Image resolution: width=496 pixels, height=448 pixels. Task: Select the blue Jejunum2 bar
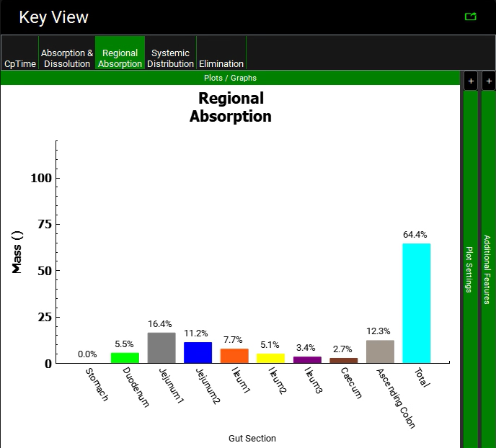coord(198,352)
